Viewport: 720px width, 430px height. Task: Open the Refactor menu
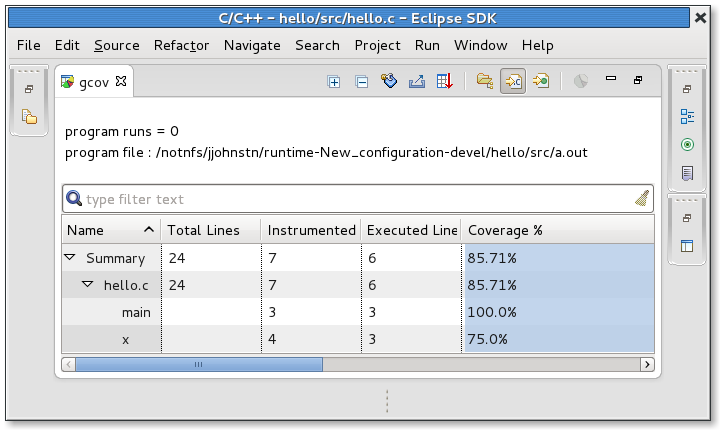[x=181, y=45]
